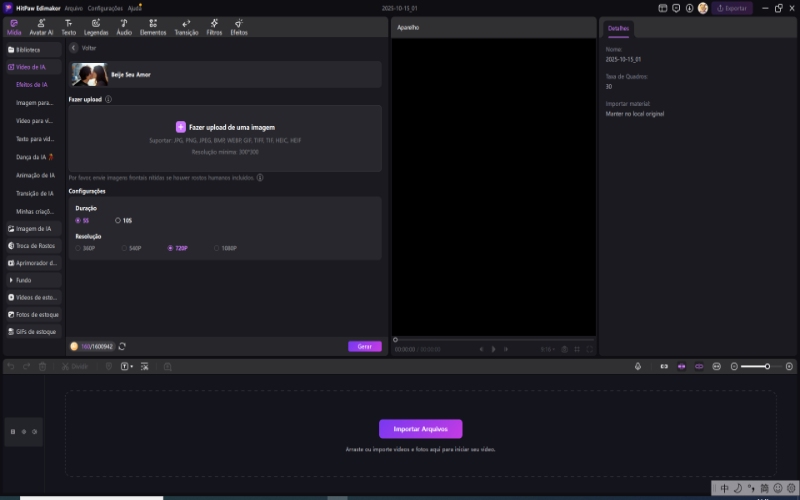
Task: Open the Configurações menu
Action: coord(105,8)
